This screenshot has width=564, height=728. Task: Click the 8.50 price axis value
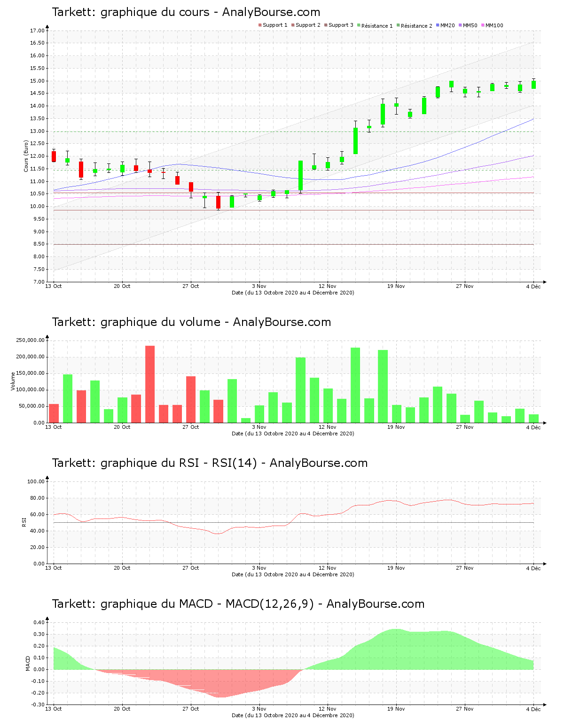(39, 244)
